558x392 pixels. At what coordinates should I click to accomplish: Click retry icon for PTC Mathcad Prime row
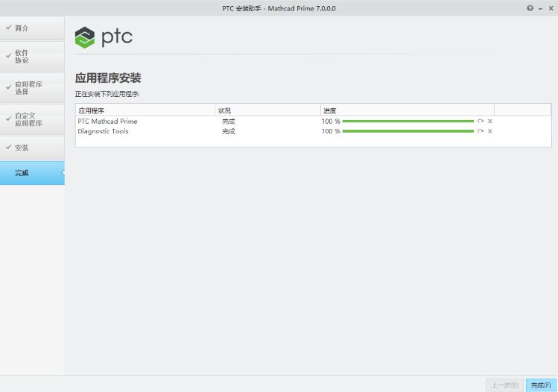(x=481, y=121)
